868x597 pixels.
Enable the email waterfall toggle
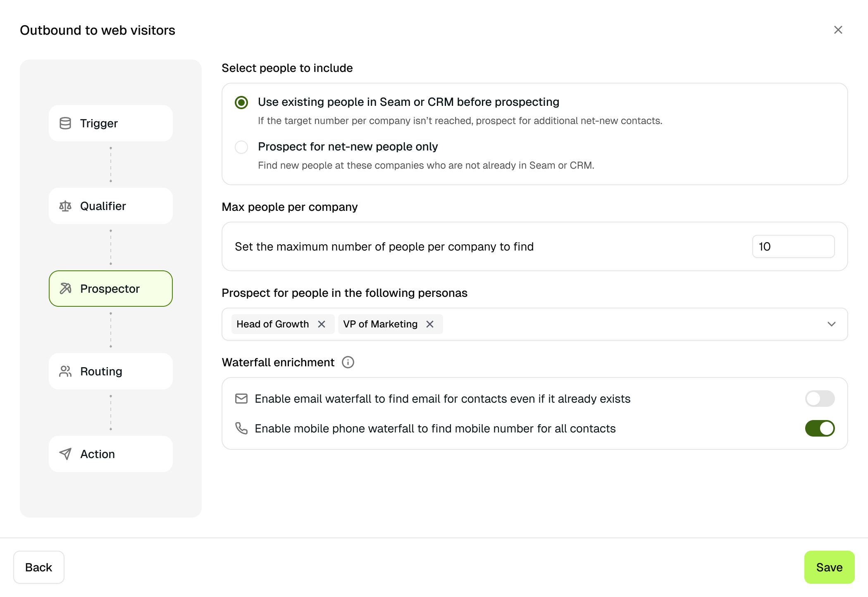point(820,399)
